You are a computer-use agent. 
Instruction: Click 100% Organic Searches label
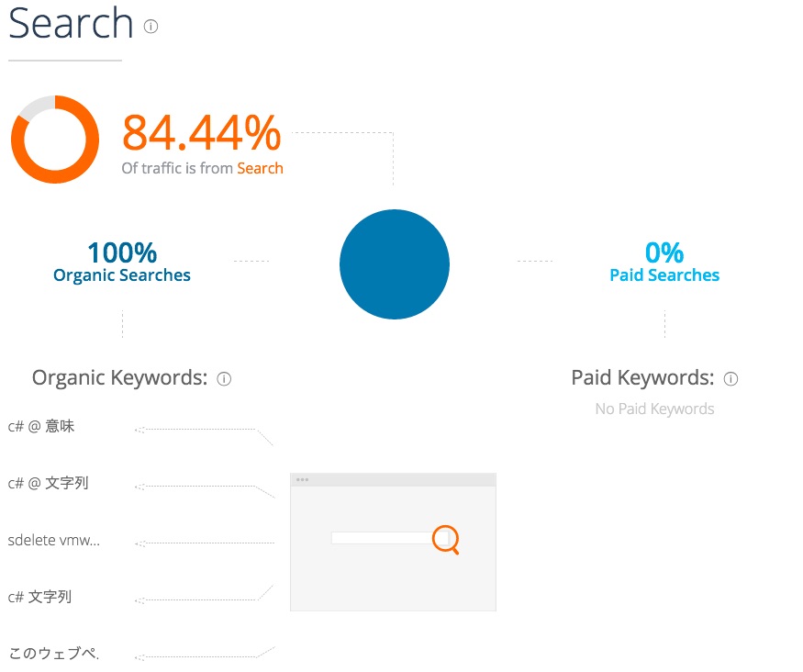(x=122, y=263)
